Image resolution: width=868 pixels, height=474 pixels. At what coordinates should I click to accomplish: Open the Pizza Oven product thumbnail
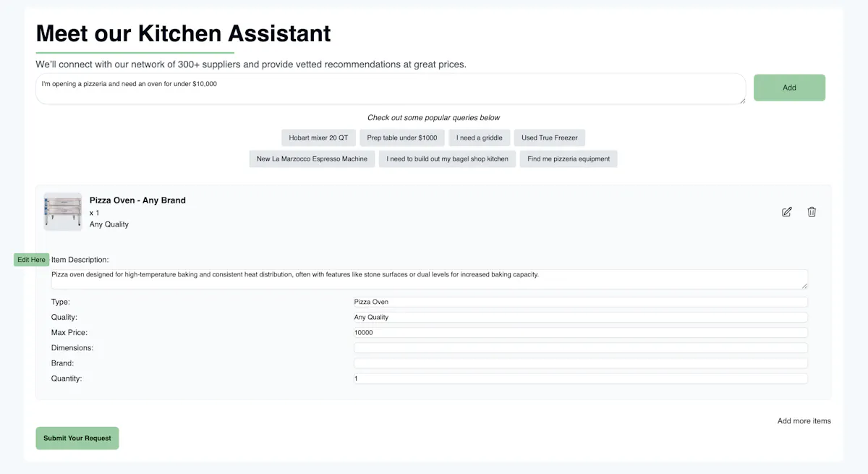(x=63, y=211)
